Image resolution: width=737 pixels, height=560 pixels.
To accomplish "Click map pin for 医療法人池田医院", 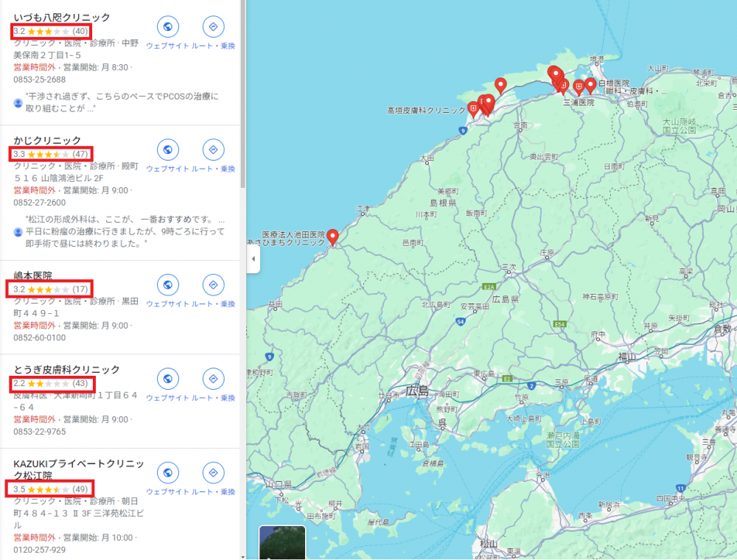I will [333, 237].
